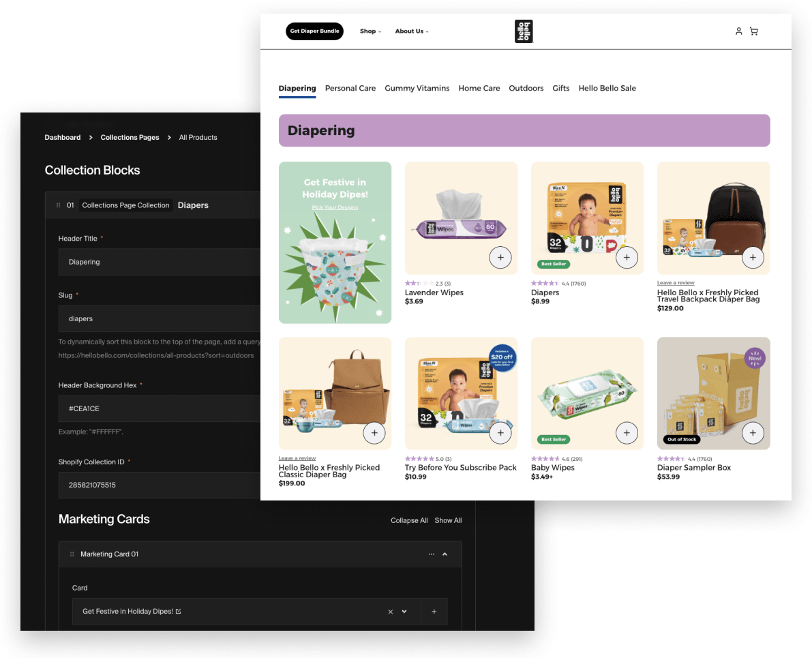This screenshot has height=658, width=812.
Task: Clear the selected card with the X icon
Action: click(390, 612)
